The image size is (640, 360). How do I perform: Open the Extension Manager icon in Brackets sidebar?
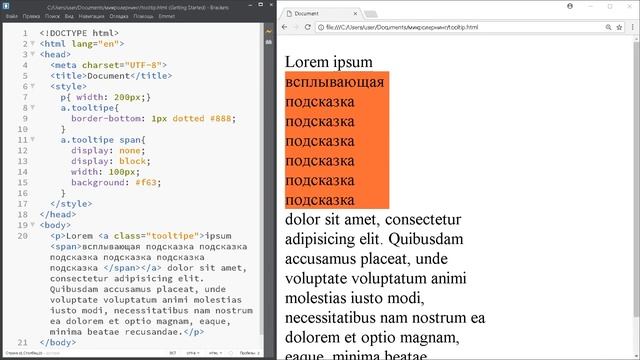tap(269, 42)
